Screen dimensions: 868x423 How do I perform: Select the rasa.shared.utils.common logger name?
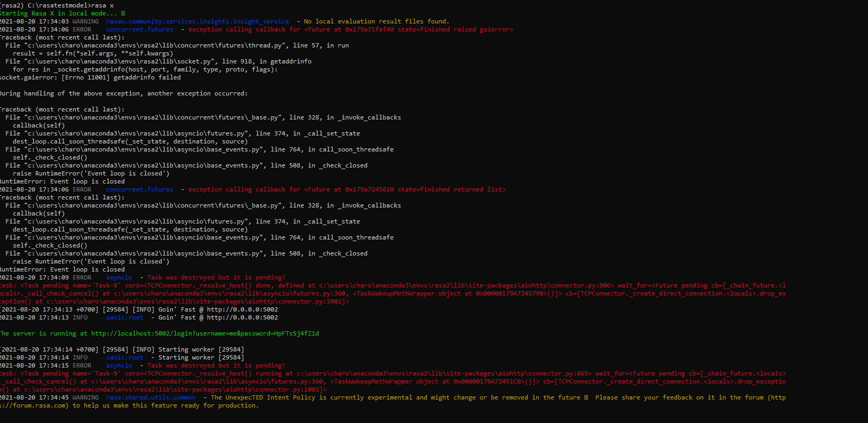[151, 397]
